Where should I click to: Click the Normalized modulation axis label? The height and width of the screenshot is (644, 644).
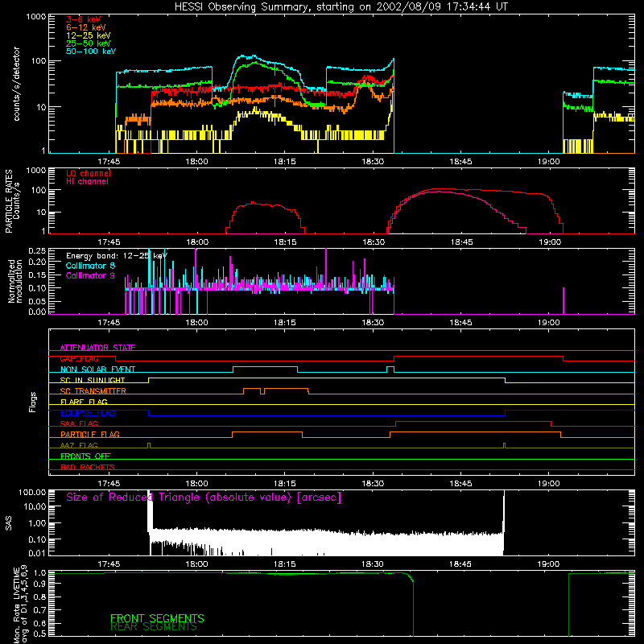pyautogui.click(x=15, y=281)
